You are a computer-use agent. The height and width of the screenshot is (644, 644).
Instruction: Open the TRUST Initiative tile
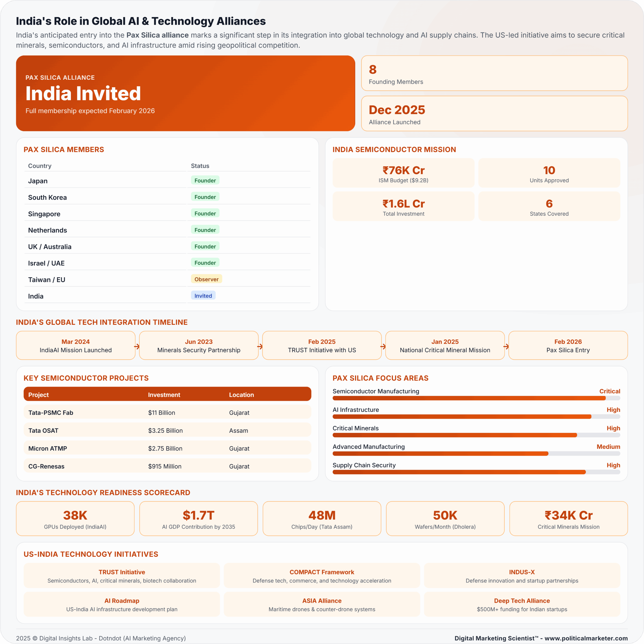[122, 576]
